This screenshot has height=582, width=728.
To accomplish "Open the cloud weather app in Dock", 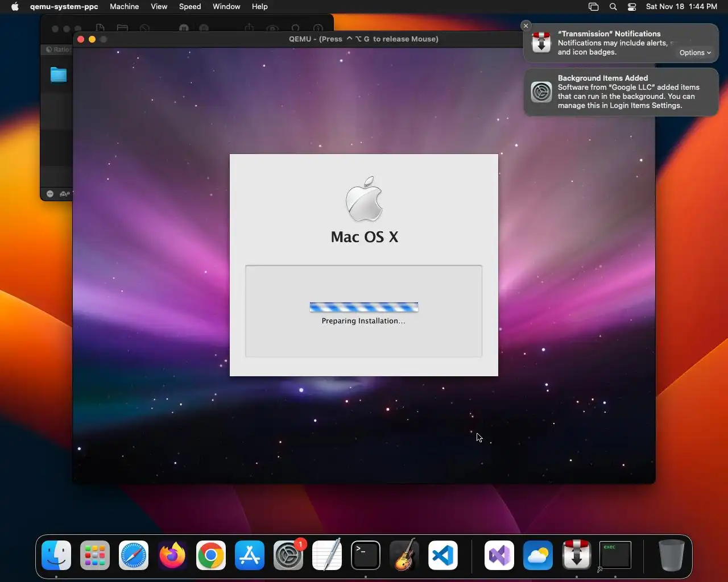I will pyautogui.click(x=538, y=555).
